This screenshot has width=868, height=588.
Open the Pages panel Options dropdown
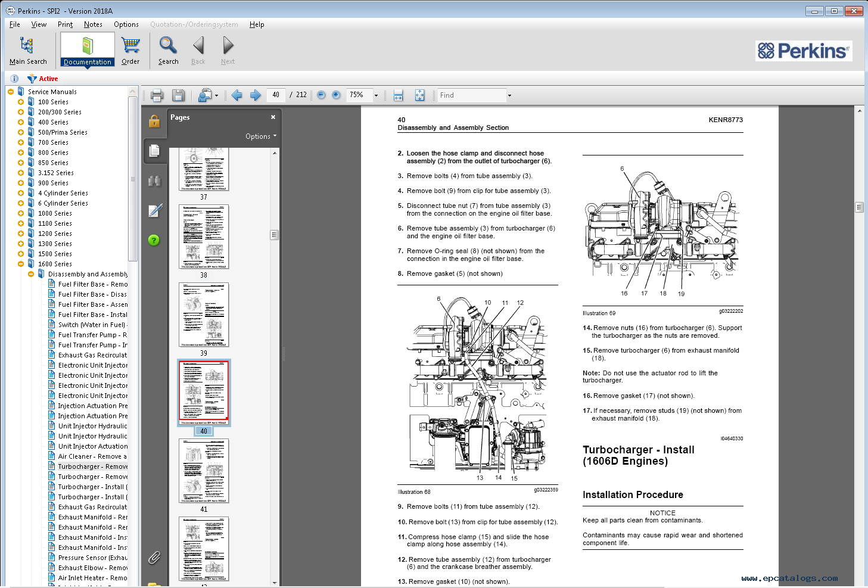(261, 136)
